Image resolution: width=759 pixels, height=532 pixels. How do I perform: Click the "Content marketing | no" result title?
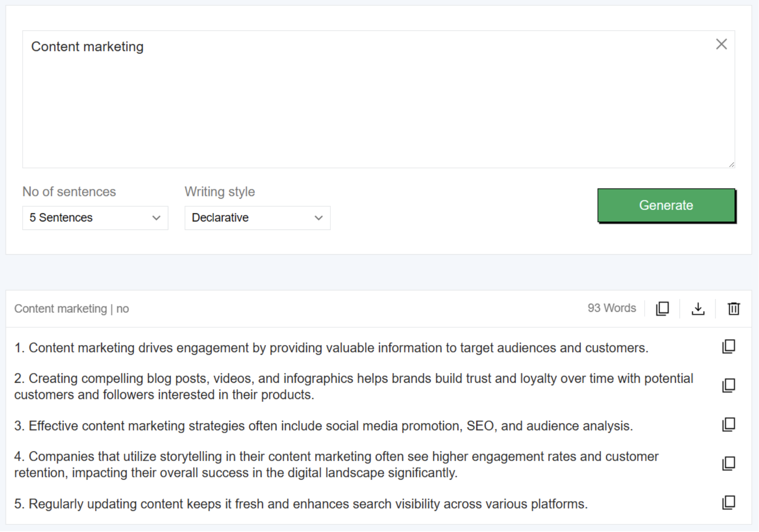pyautogui.click(x=72, y=309)
